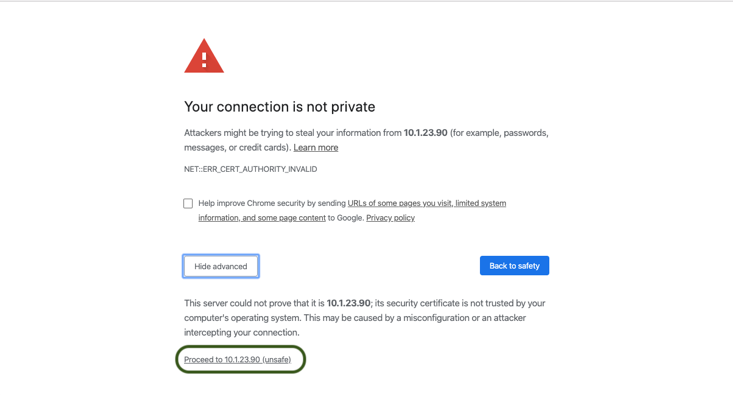The width and height of the screenshot is (733, 395).
Task: Click bold 10.1.23.90 in the server sentence
Action: [x=348, y=303]
